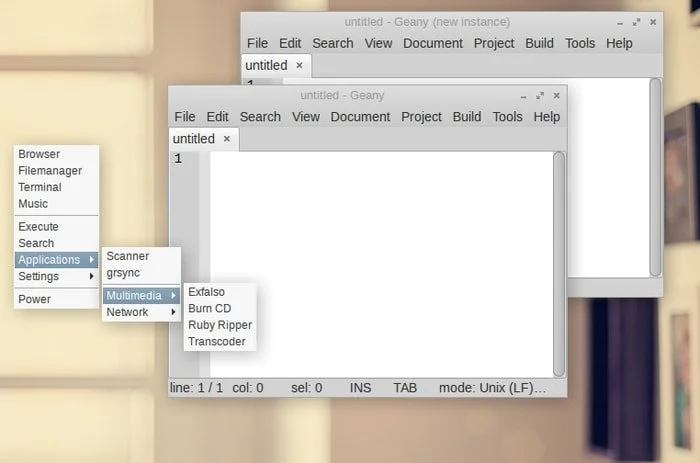Click 'sel: 0' in status bar
Image resolution: width=700 pixels, height=463 pixels.
(307, 388)
